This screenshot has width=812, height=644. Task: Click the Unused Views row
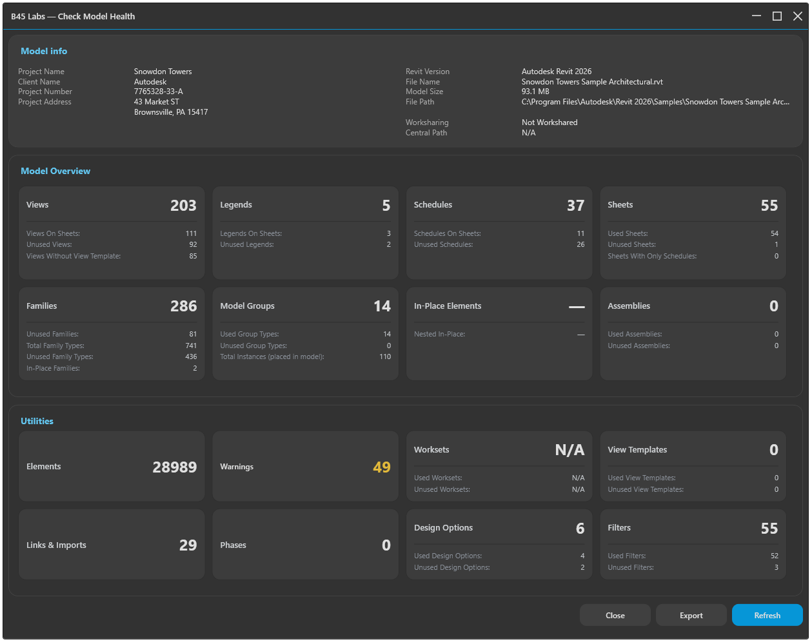click(112, 244)
